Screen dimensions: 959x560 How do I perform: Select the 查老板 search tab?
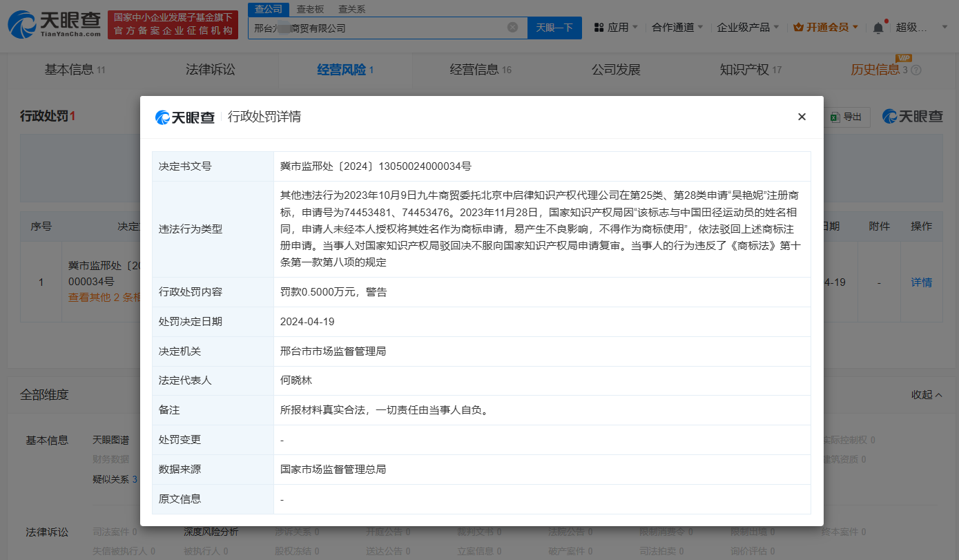click(309, 10)
